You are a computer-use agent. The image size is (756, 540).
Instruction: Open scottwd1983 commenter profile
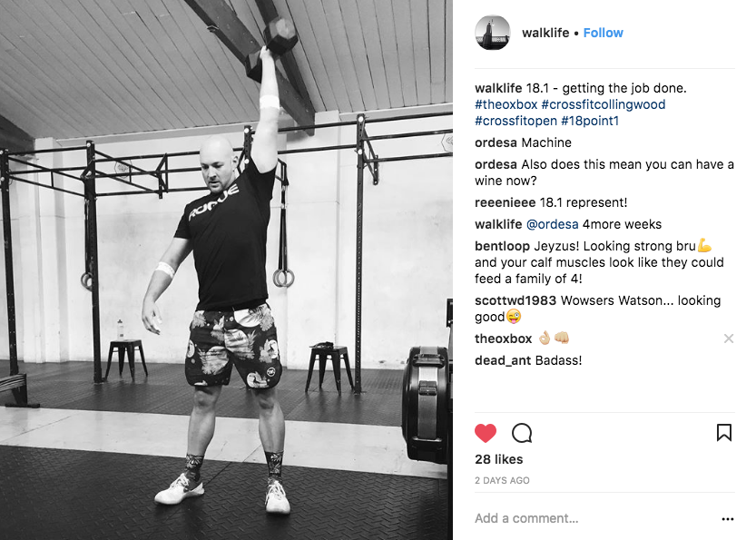coord(515,300)
